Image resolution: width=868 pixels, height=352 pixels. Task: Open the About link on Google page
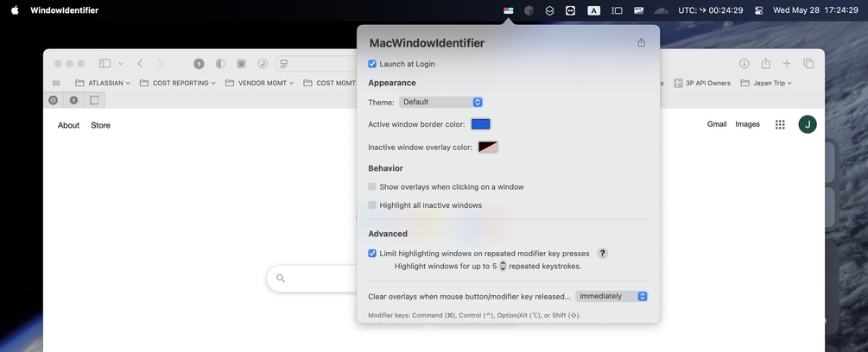pos(68,125)
